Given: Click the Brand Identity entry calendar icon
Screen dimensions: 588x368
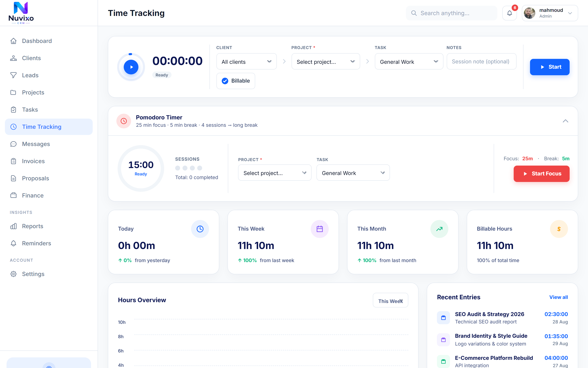Looking at the screenshot, I should tap(443, 340).
